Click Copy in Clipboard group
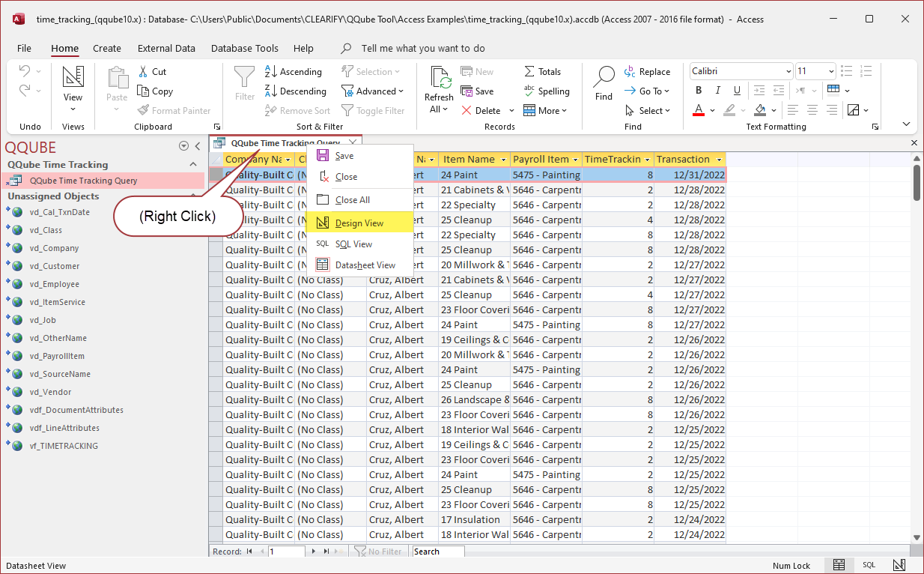The image size is (924, 574). pos(155,91)
